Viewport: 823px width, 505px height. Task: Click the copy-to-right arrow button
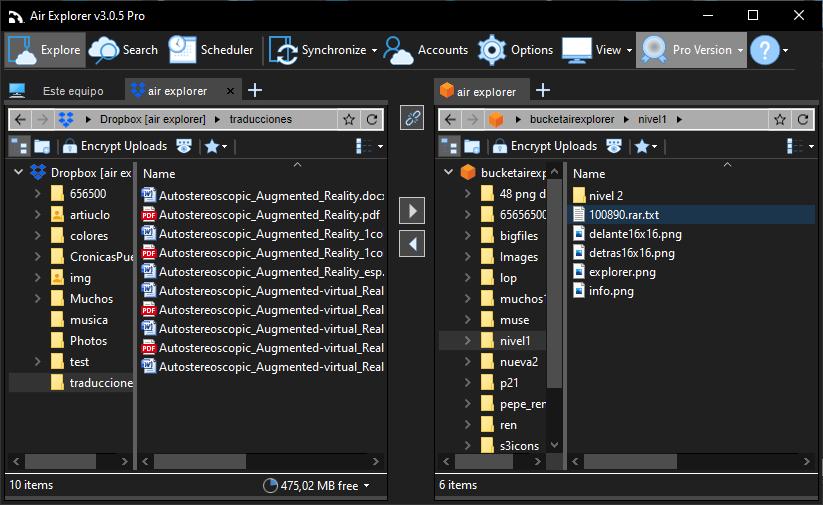pyautogui.click(x=412, y=211)
